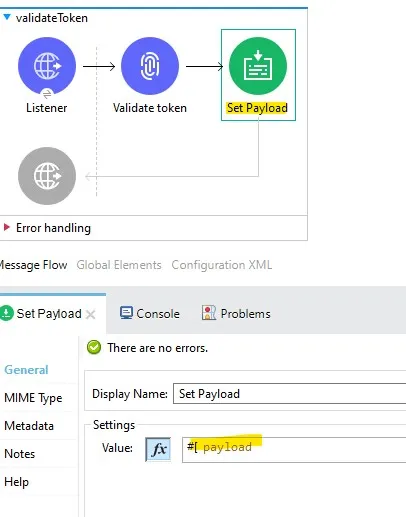
Task: Open the Help section
Action: (x=16, y=482)
